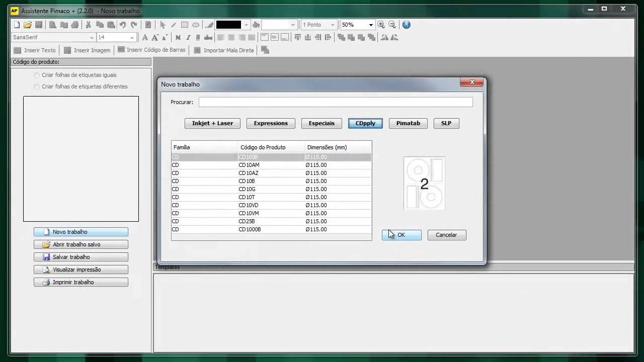Switch to the Inkjet + Laser category
Screen dimensions: 644x362
click(x=212, y=123)
